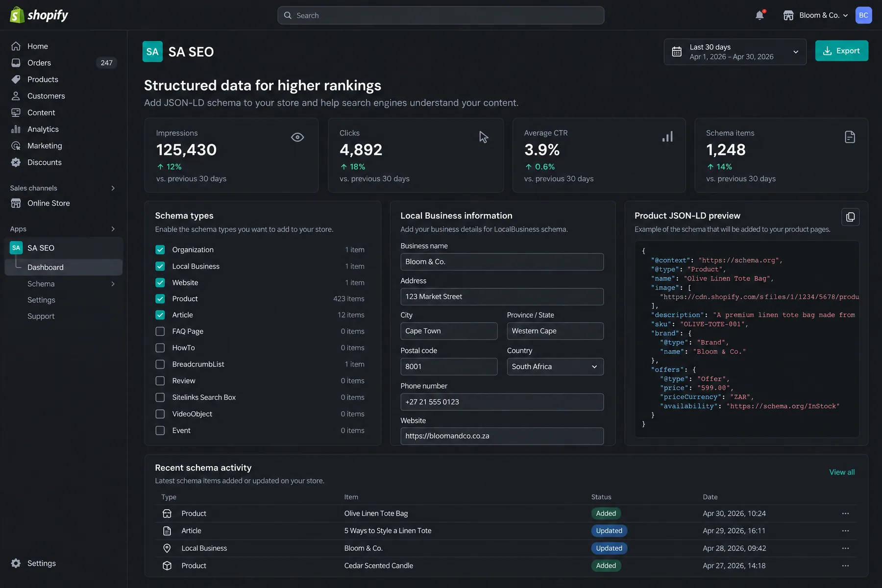Viewport: 882px width, 588px height.
Task: Click the Shopify logo
Action: [39, 15]
